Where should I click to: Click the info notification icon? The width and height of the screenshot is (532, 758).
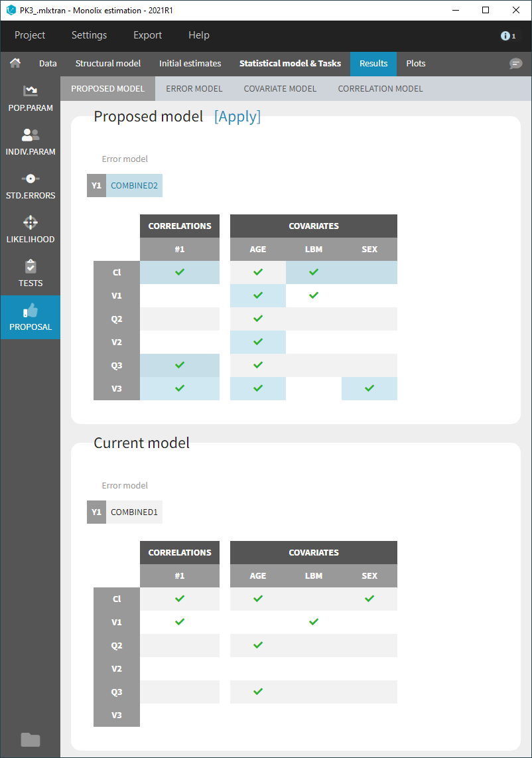[x=507, y=36]
